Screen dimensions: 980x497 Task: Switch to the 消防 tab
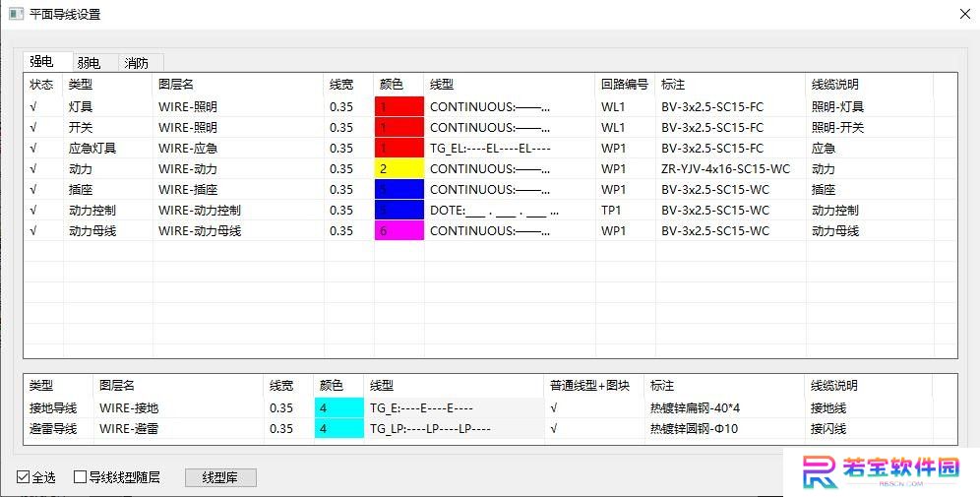click(141, 63)
